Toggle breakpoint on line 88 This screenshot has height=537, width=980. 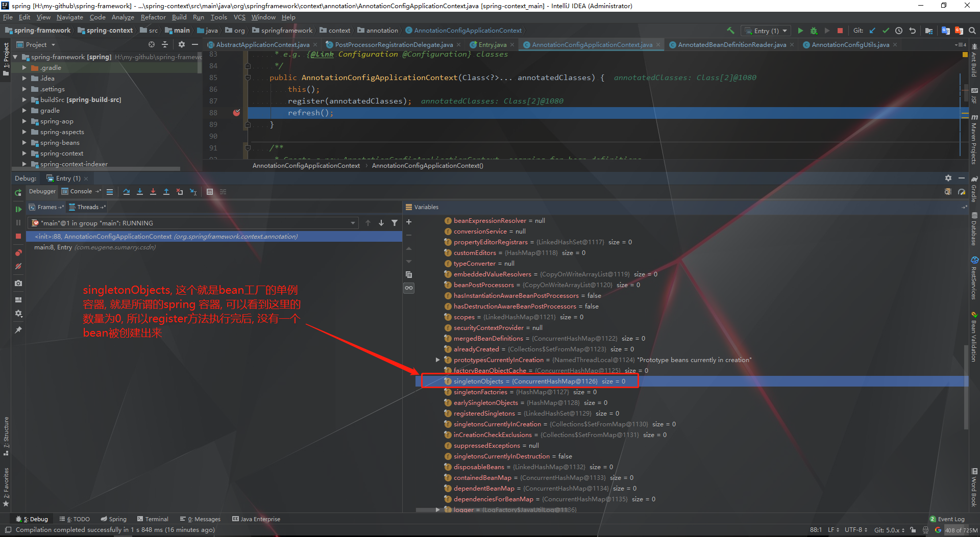click(x=236, y=113)
